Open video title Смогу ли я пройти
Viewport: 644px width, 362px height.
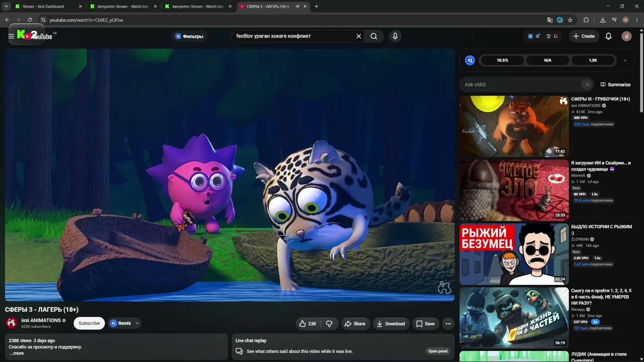click(601, 297)
